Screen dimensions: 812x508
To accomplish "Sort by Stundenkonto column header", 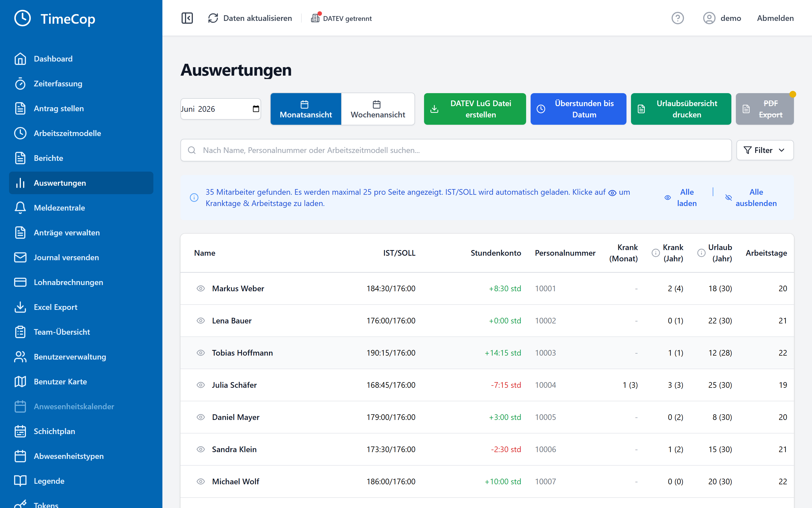I will coord(496,253).
